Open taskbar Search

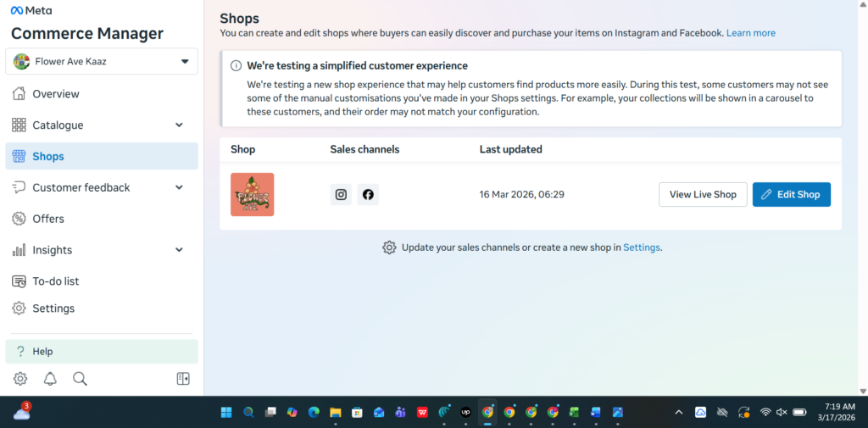(248, 412)
